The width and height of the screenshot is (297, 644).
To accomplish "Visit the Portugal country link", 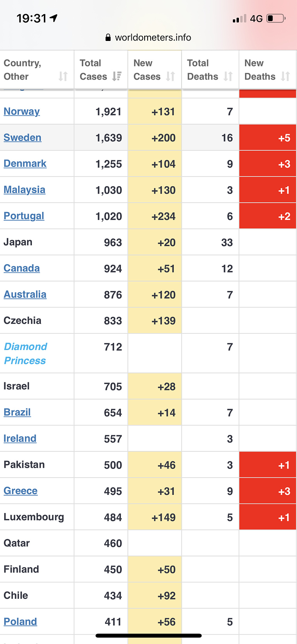I will pos(24,216).
